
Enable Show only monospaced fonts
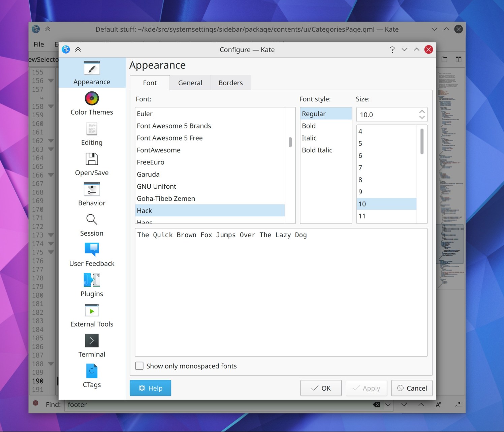tap(139, 366)
